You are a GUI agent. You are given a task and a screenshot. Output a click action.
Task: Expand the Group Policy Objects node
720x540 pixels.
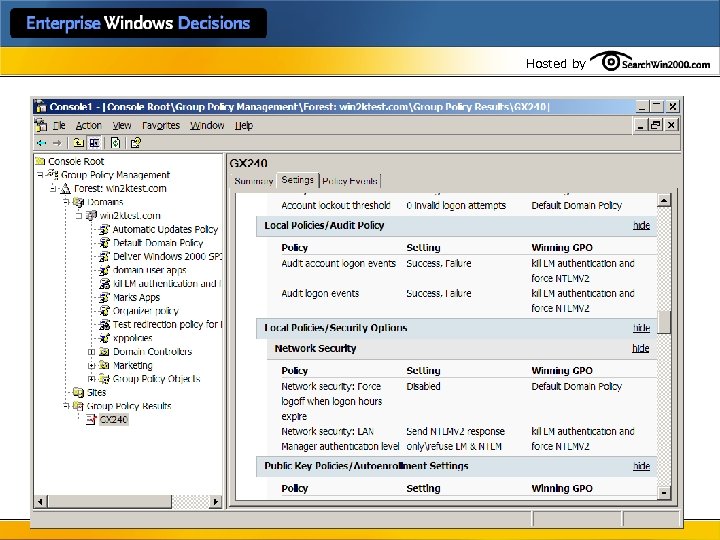click(x=91, y=379)
